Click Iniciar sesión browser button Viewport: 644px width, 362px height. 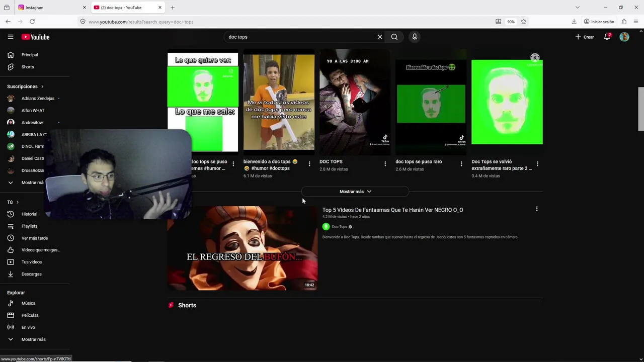pyautogui.click(x=599, y=22)
